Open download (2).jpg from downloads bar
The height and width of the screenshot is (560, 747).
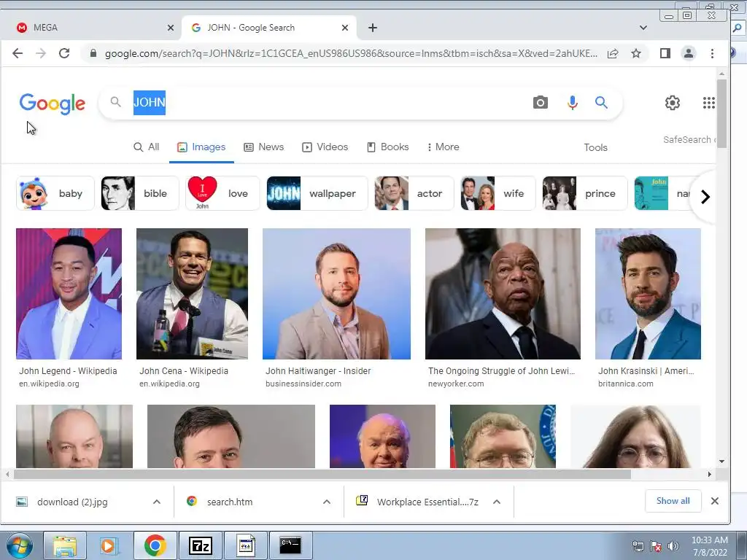click(72, 502)
